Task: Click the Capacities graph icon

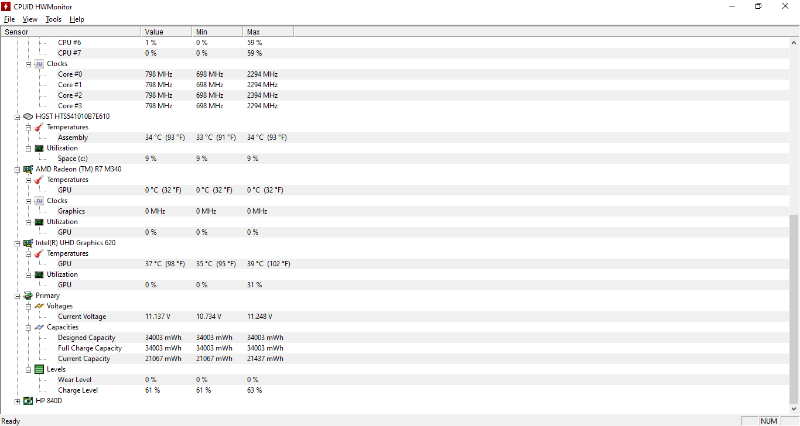Action: tap(39, 327)
